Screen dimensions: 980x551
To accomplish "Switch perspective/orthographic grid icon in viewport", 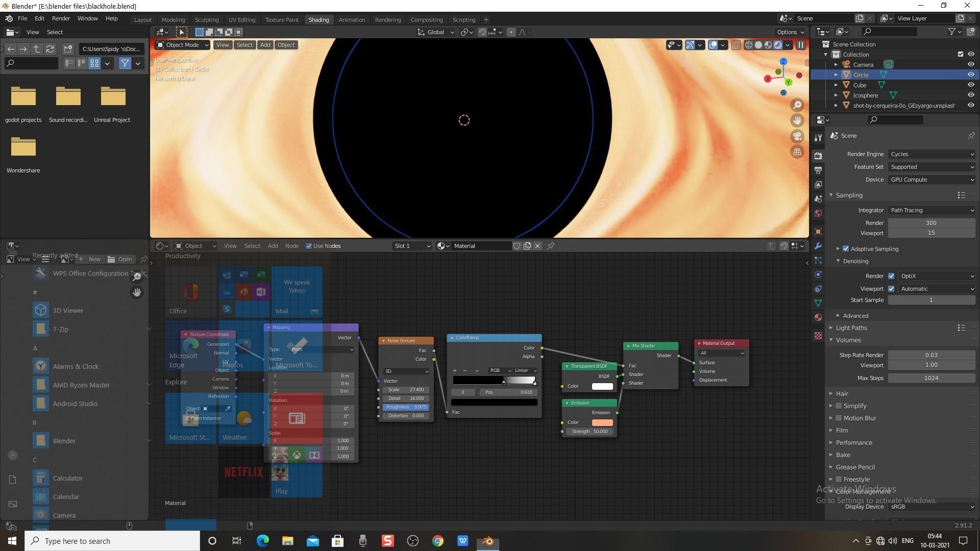I will [797, 152].
